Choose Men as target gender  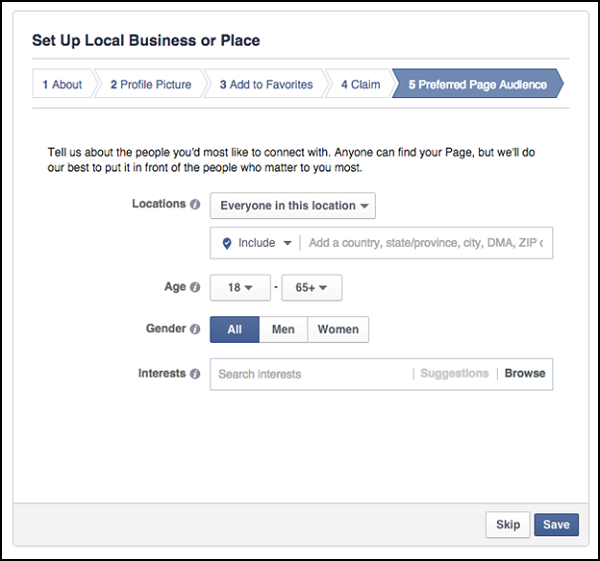tap(283, 330)
